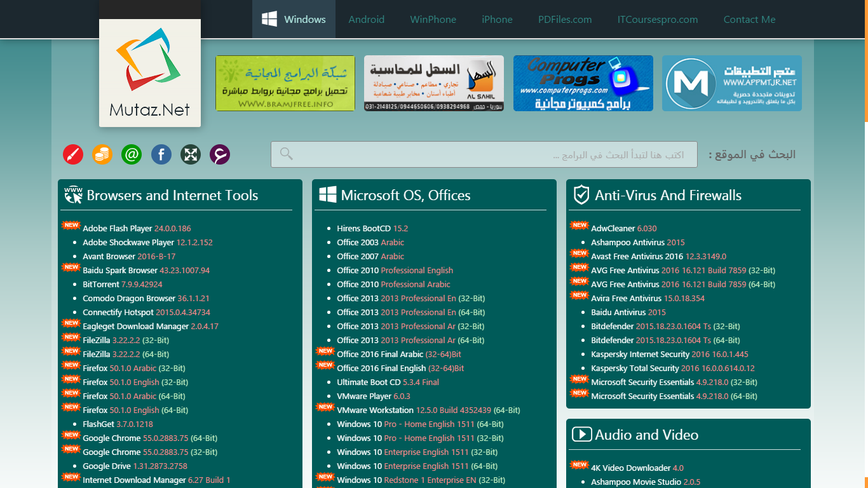
Task: Open Baidu Antivirus 2015 link
Action: pyautogui.click(x=628, y=313)
